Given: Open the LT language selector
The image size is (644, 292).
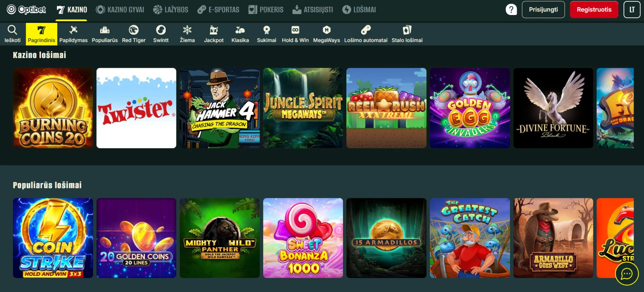Looking at the screenshot, I should (632, 10).
